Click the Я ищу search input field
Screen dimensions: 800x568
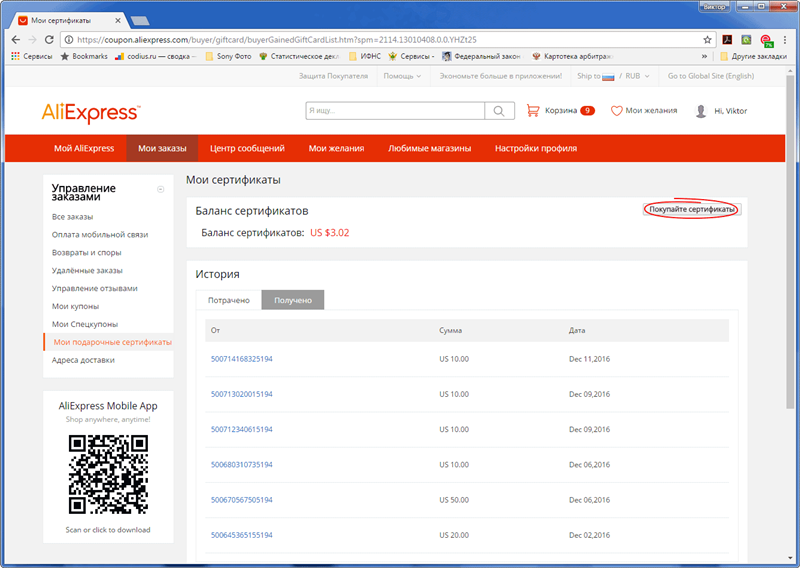point(394,111)
